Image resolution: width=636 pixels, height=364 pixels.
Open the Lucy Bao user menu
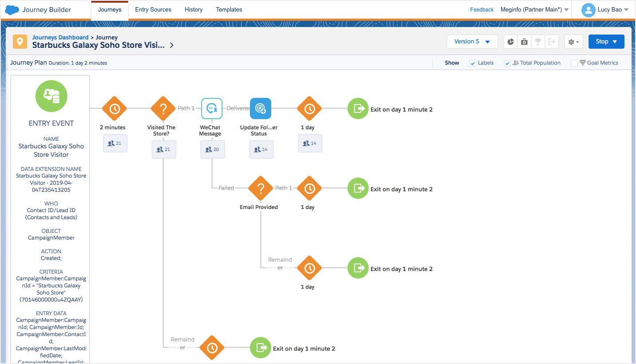click(605, 10)
